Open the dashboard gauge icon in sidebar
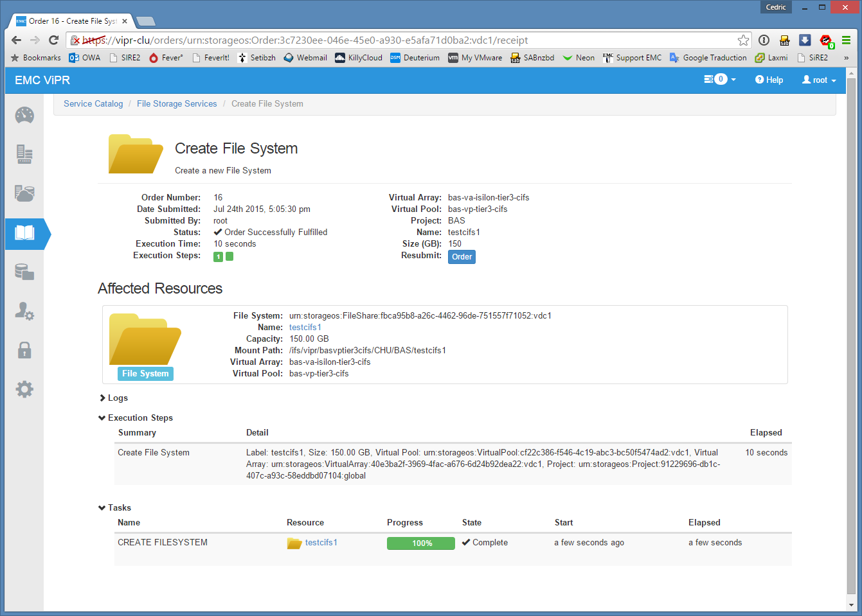Viewport: 862px width, 616px height. click(24, 116)
